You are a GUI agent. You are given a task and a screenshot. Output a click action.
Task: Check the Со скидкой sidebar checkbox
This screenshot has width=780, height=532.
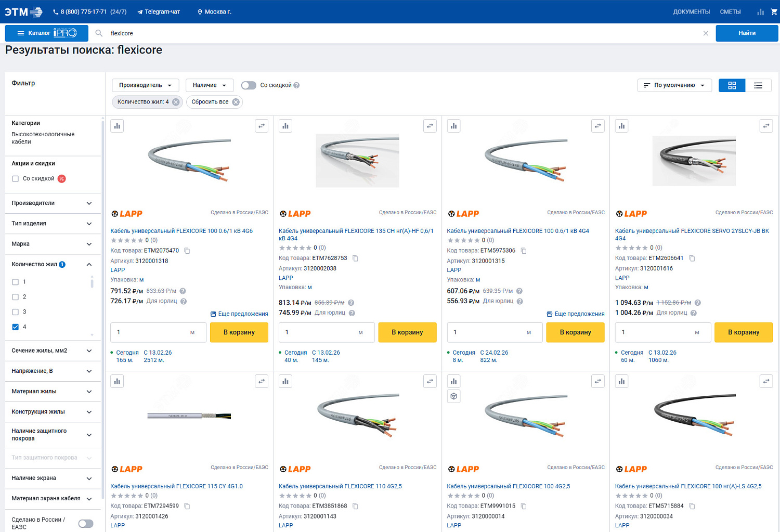[x=16, y=179]
